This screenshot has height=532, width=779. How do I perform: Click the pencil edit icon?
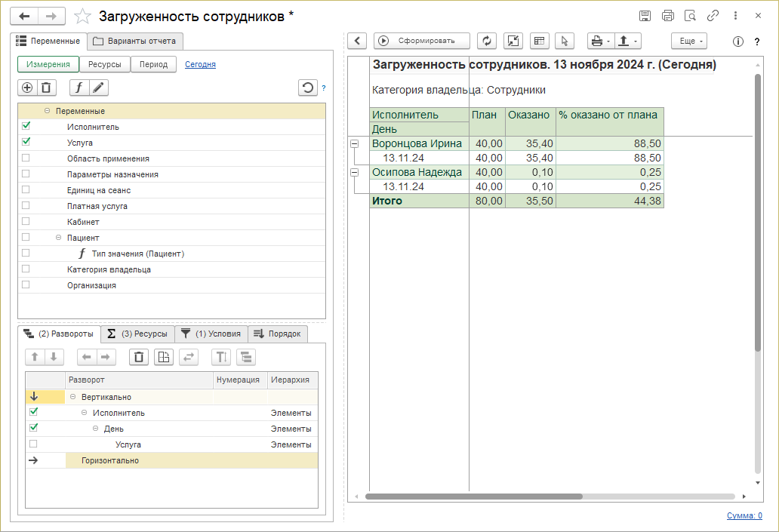point(99,88)
